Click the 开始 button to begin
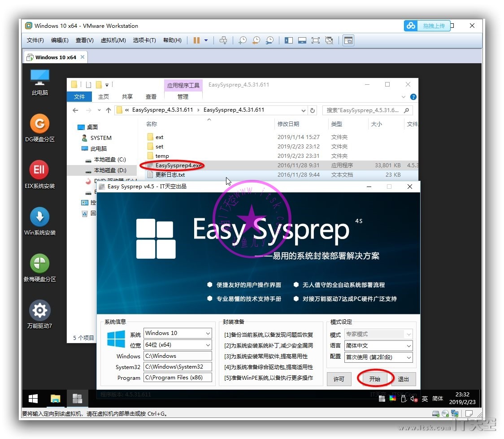Screen dimensions: 504x439 click(375, 379)
